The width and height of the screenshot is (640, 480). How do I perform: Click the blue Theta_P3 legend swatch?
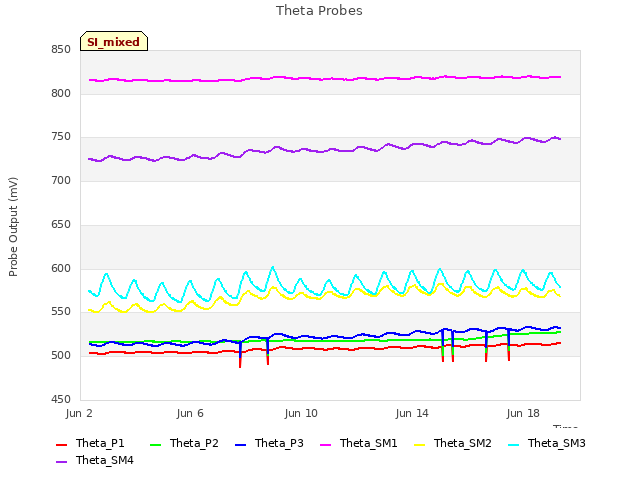coord(240,444)
